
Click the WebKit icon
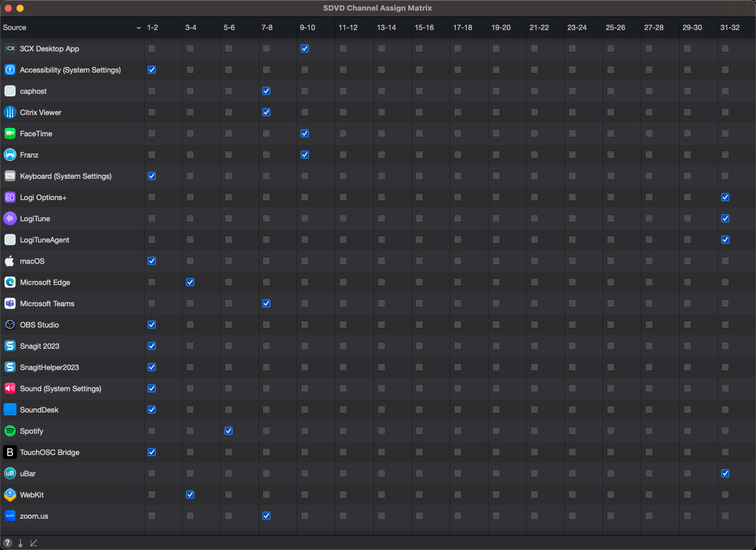[x=9, y=495]
